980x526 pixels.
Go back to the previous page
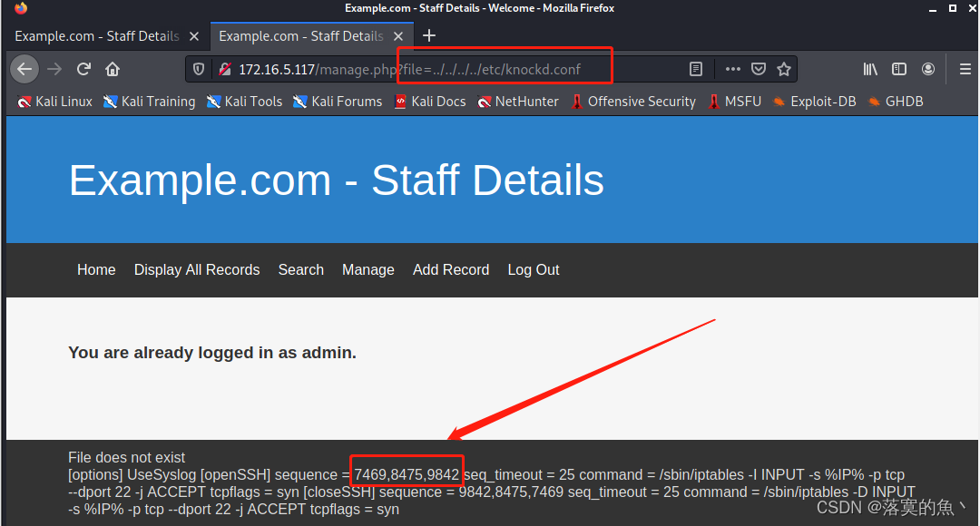tap(24, 69)
